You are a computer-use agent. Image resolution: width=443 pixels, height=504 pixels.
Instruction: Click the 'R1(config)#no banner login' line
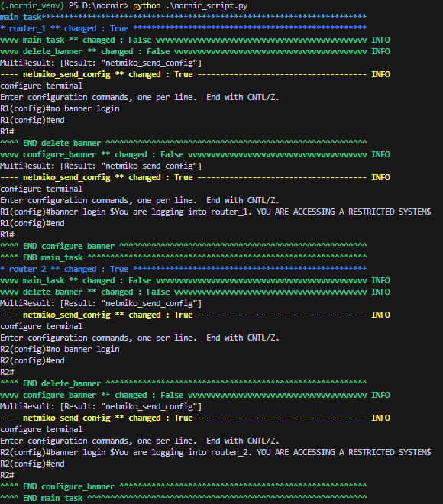pyautogui.click(x=60, y=108)
